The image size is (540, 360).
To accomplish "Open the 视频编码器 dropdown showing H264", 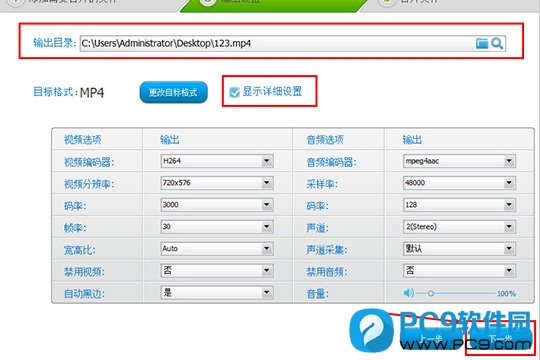I will (x=217, y=161).
